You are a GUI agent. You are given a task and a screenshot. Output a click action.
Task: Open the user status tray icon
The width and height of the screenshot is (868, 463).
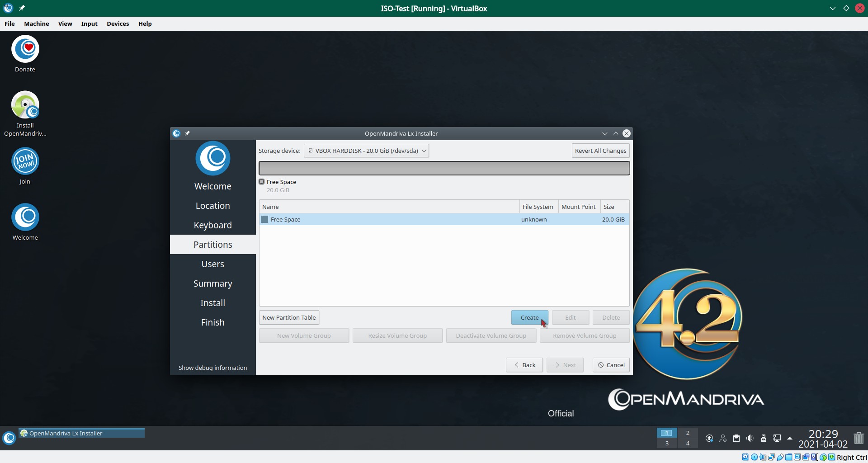(723, 438)
